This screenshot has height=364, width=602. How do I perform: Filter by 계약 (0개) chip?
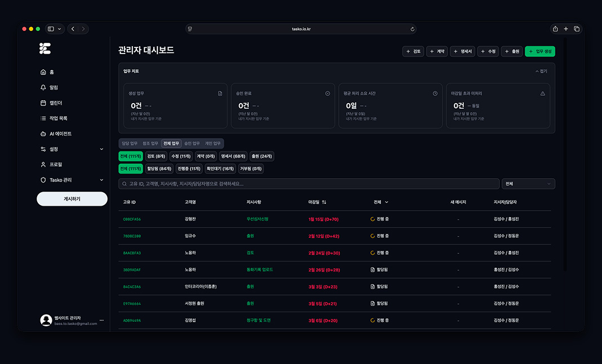coord(206,156)
